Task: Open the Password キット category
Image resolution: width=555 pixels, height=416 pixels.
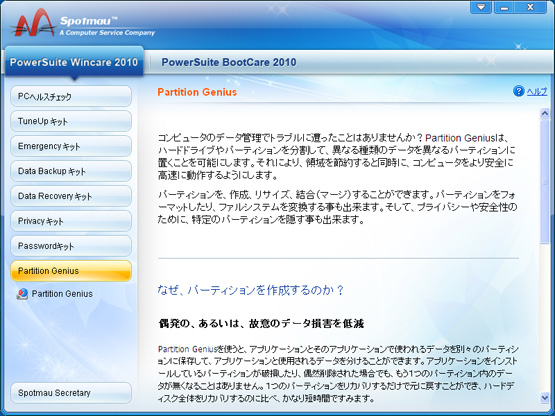Action: pyautogui.click(x=71, y=246)
